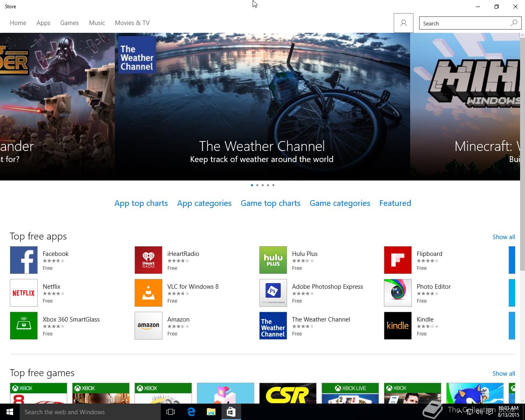
Task: Open the Photo Editor app icon
Action: (x=398, y=293)
